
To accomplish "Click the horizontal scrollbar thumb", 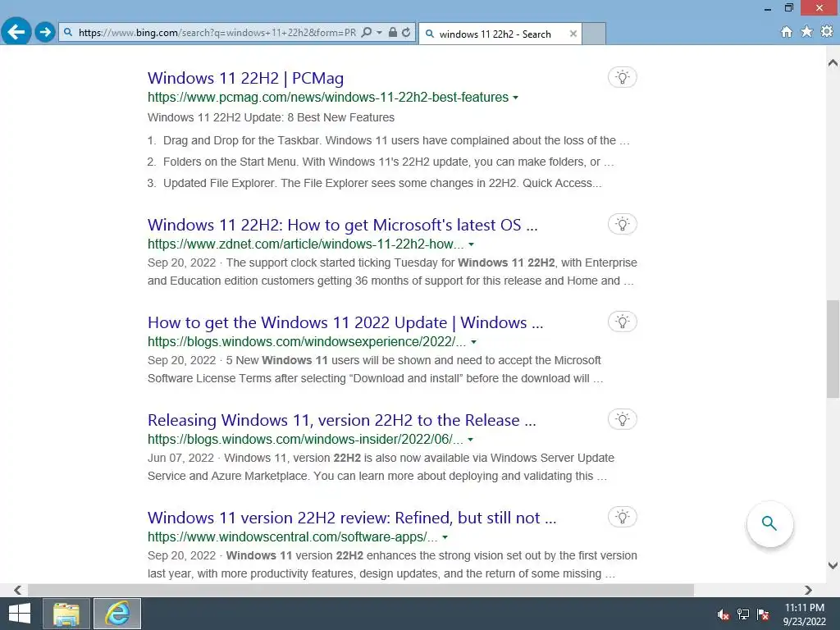I will pyautogui.click(x=361, y=590).
